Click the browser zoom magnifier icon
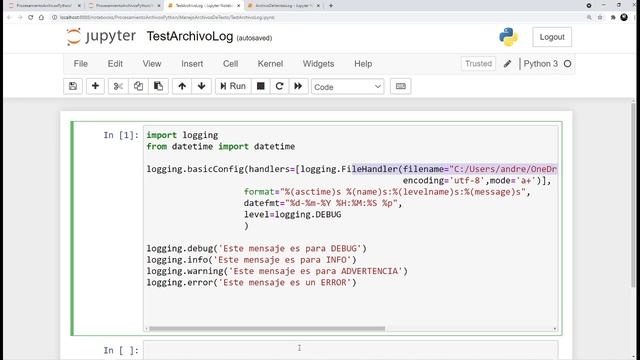The width and height of the screenshot is (640, 360). click(x=589, y=18)
